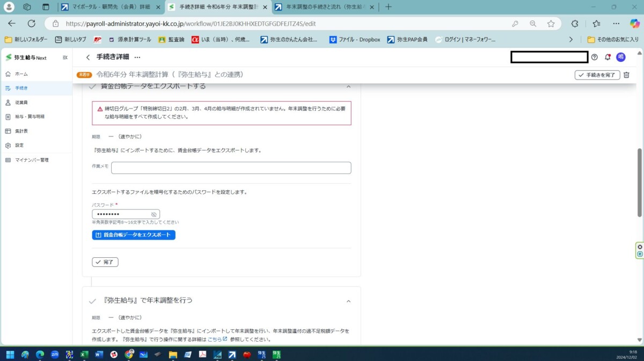This screenshot has width=644, height=361.
Task: Go back using the back arrow
Action: (87, 57)
